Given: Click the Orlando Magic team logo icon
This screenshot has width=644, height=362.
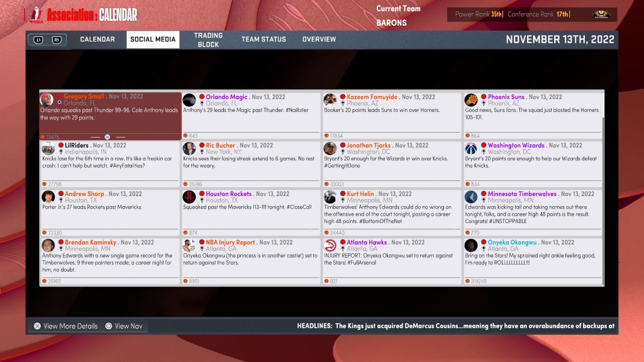Looking at the screenshot, I should coord(189,100).
